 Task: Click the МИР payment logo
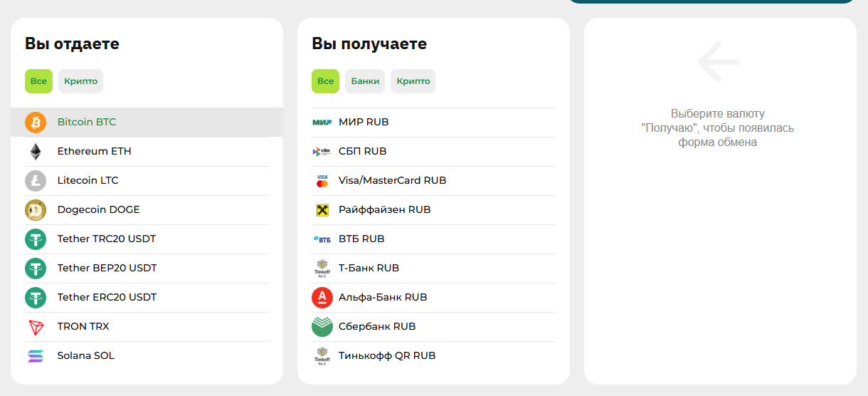(322, 123)
